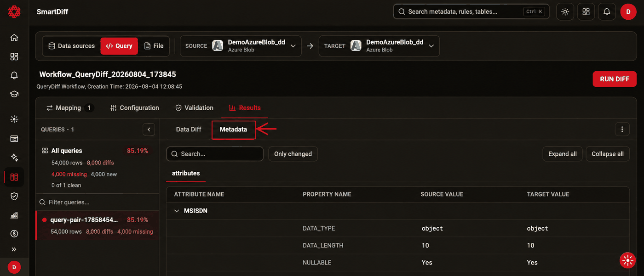Click the Collapse all button

click(x=608, y=154)
